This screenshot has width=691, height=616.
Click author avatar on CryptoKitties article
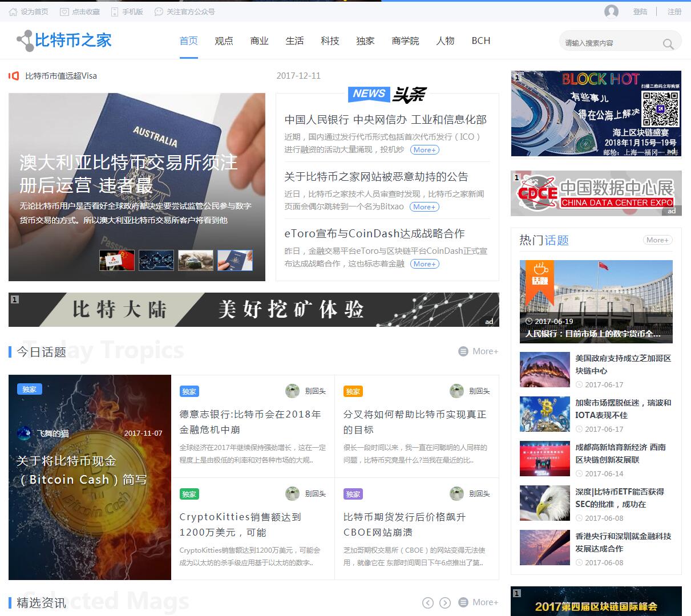point(292,493)
